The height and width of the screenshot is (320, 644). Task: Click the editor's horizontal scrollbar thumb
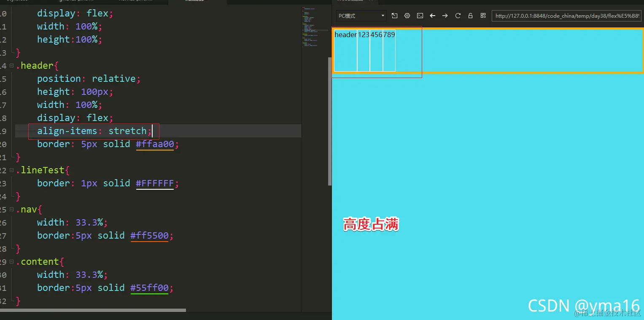click(x=93, y=310)
